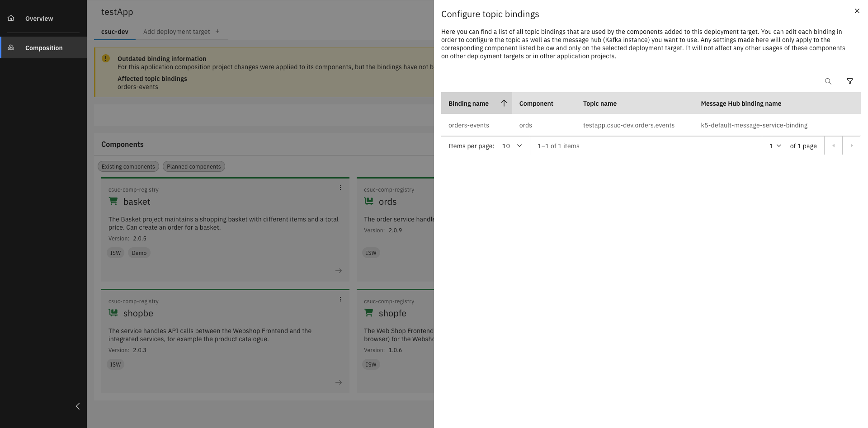The width and height of the screenshot is (868, 428).
Task: Select Composition in the sidebar menu
Action: [43, 47]
